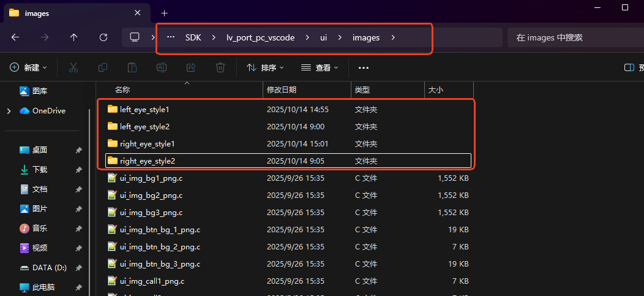The height and width of the screenshot is (296, 644).
Task: Go up one folder level
Action: point(74,37)
